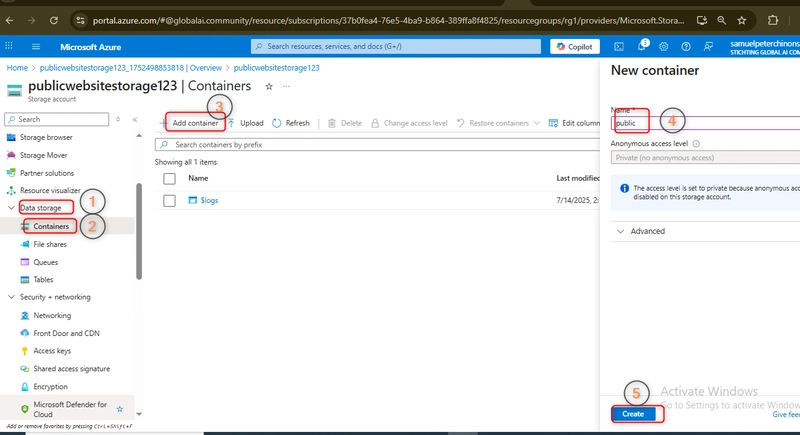Open Access keys in the sidebar
The height and width of the screenshot is (435, 800).
click(52, 351)
